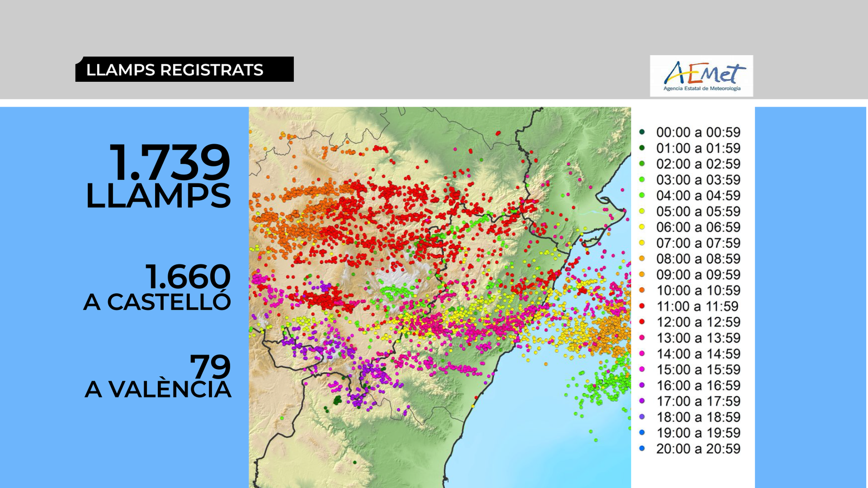Click the 79 València figure
The width and height of the screenshot is (868, 488).
pos(210,367)
